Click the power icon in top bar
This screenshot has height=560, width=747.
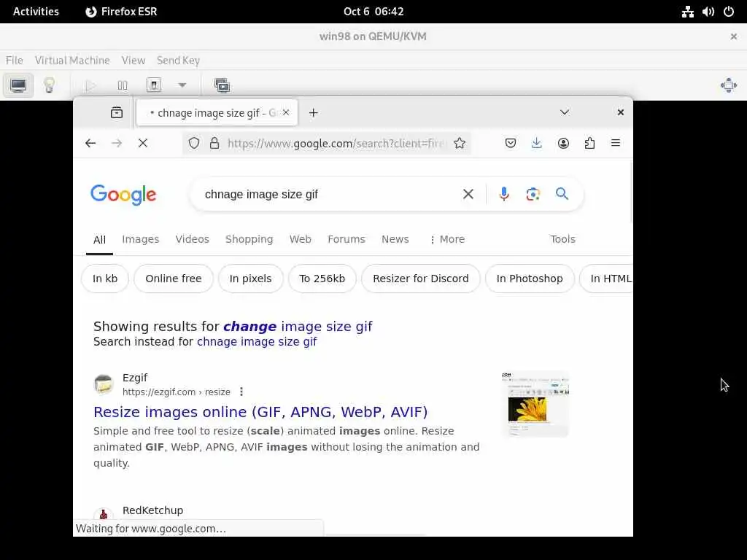tap(729, 12)
